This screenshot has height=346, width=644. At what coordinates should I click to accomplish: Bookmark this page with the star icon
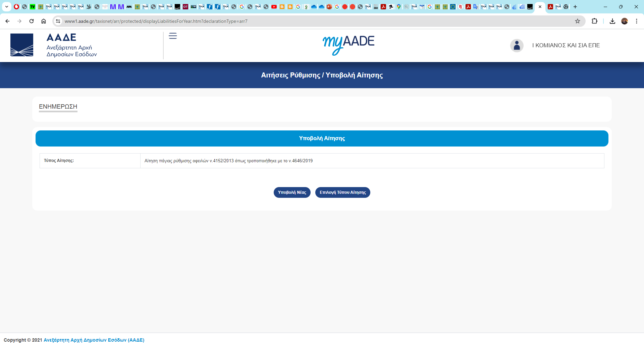coord(578,21)
